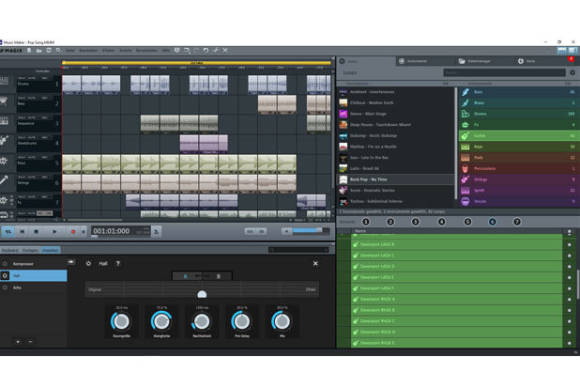
Task: Adjust the master volume slider
Action: 307,231
